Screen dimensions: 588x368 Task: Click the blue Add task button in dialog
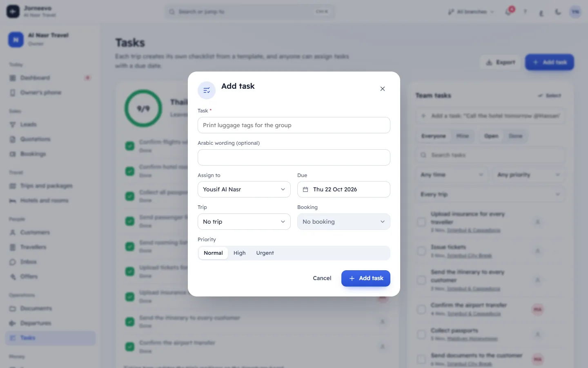coord(365,278)
